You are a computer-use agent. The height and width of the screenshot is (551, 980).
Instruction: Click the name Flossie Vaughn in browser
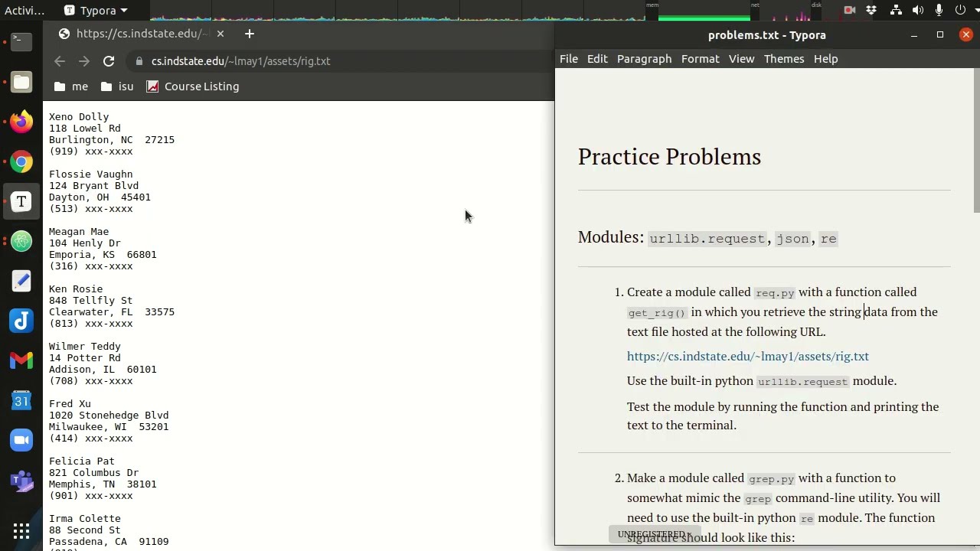pos(91,174)
